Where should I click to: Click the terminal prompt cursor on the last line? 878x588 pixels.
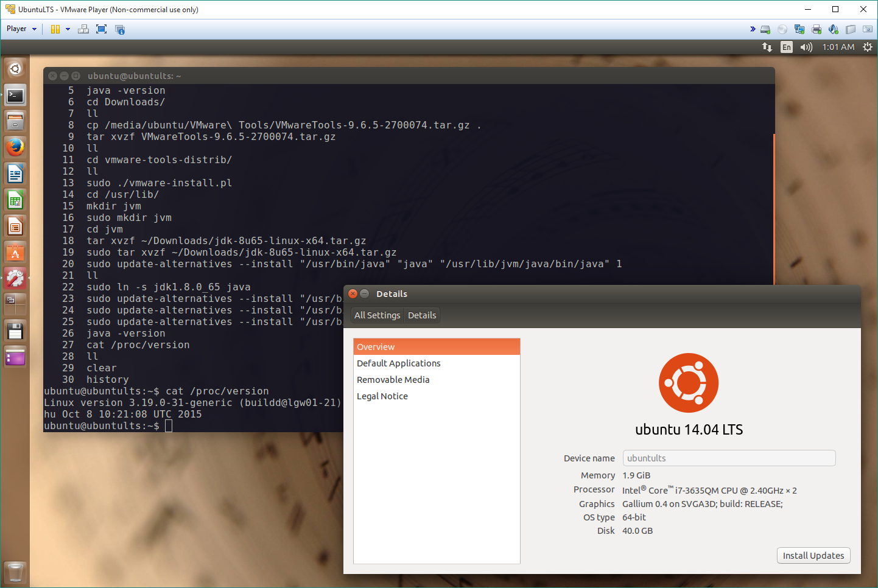(169, 426)
